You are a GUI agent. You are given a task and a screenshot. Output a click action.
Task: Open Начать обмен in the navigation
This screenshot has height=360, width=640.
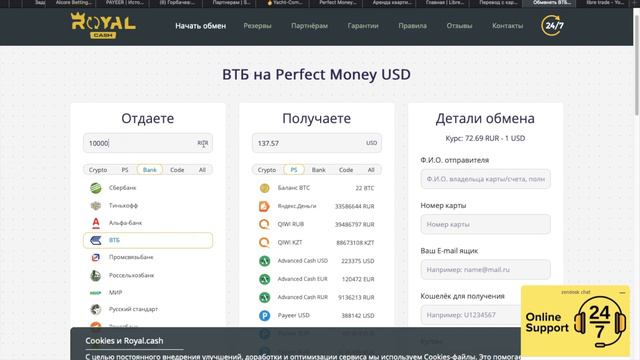[200, 26]
